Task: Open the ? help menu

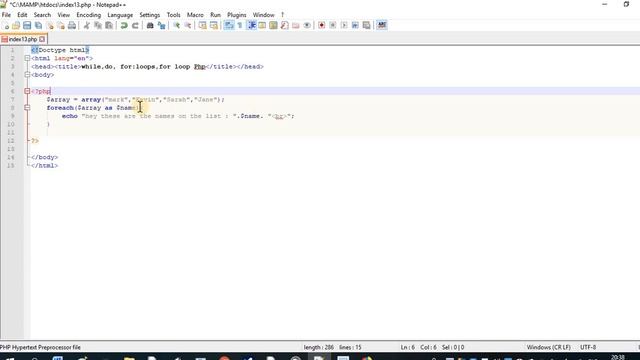Action: tap(282, 15)
